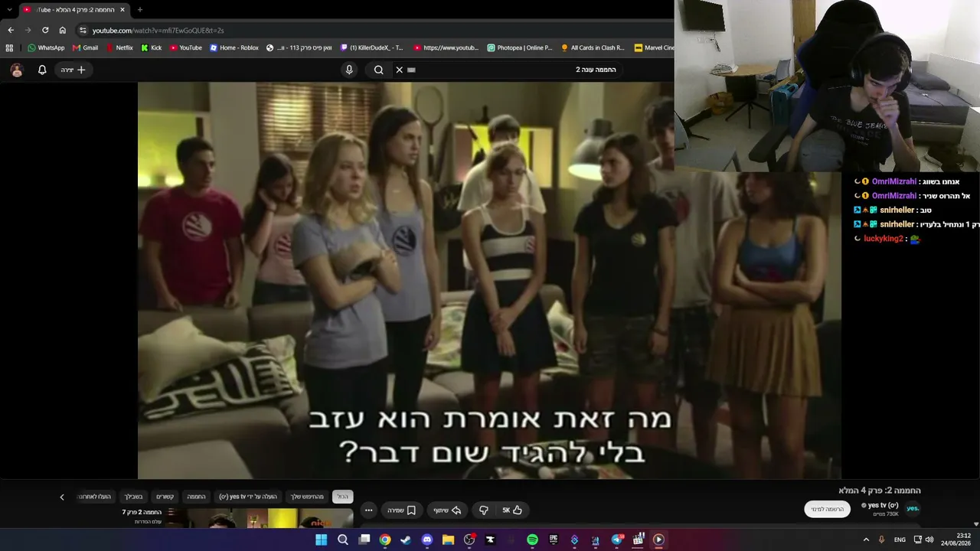Focus the address bar showing youtube.com/watch
The image size is (980, 551).
(x=375, y=30)
